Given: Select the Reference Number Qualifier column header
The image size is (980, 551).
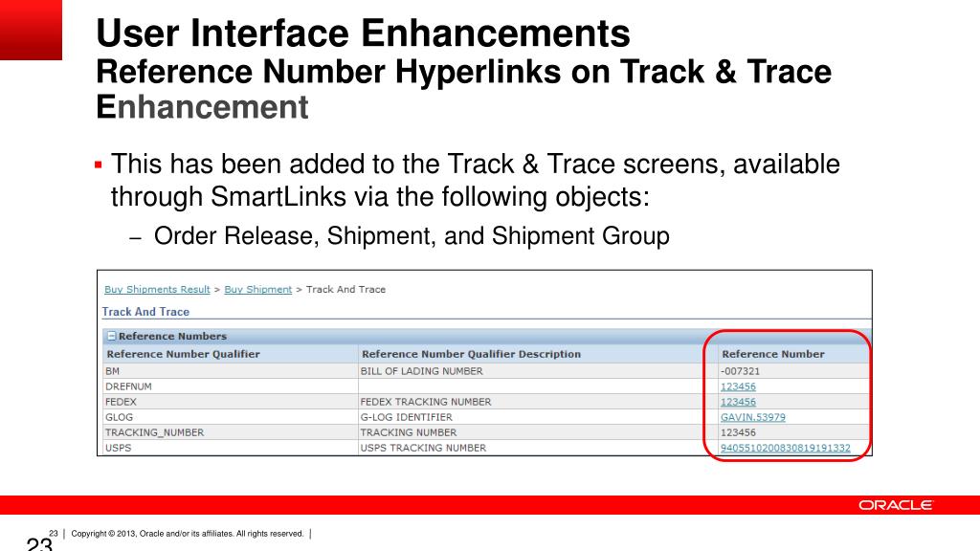Looking at the screenshot, I should (183, 354).
